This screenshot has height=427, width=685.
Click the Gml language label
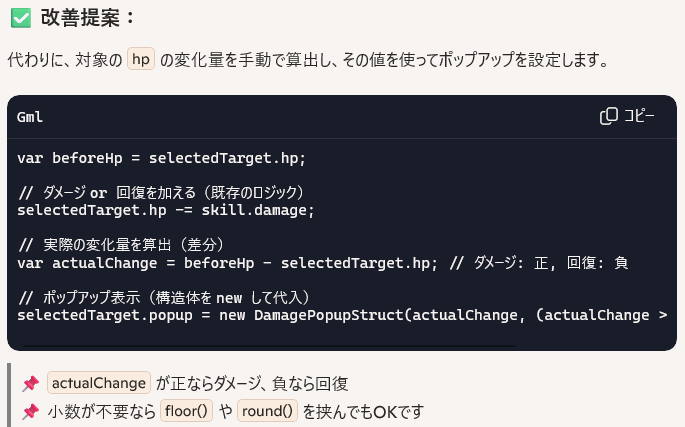pos(30,117)
